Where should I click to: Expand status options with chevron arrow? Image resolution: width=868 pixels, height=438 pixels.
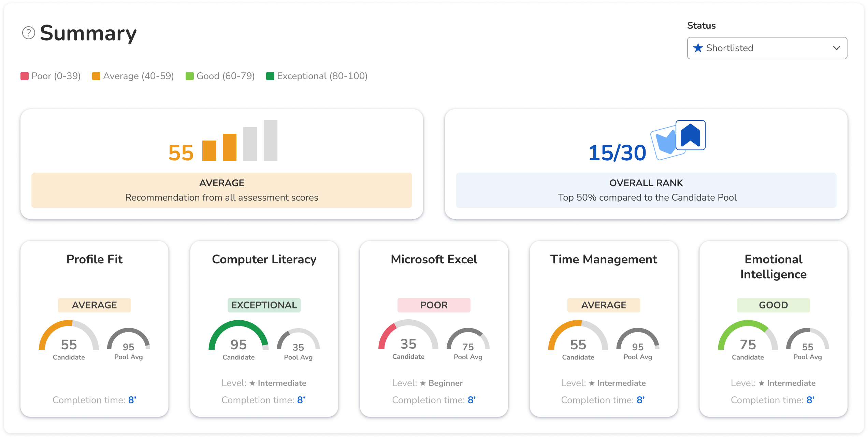pos(836,48)
